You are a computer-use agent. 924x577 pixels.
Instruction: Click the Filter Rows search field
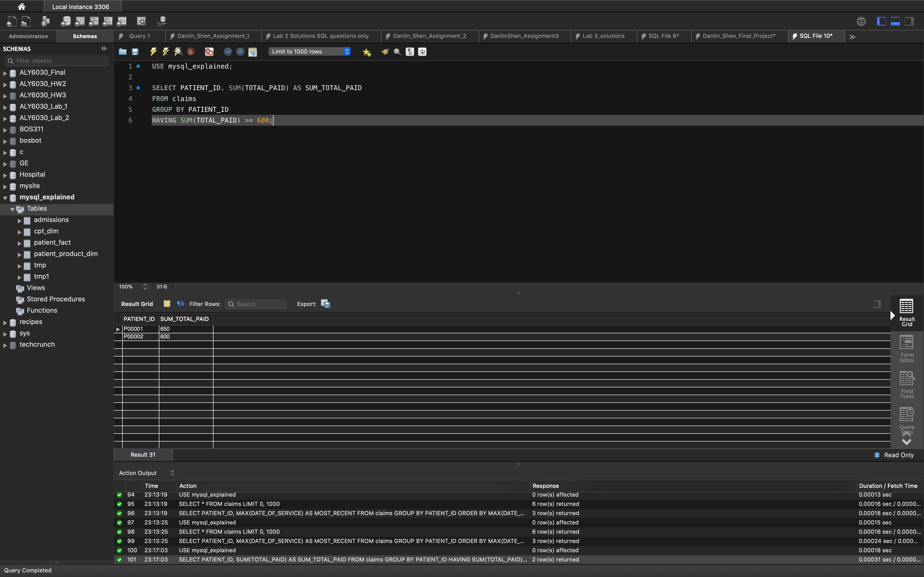tap(260, 304)
